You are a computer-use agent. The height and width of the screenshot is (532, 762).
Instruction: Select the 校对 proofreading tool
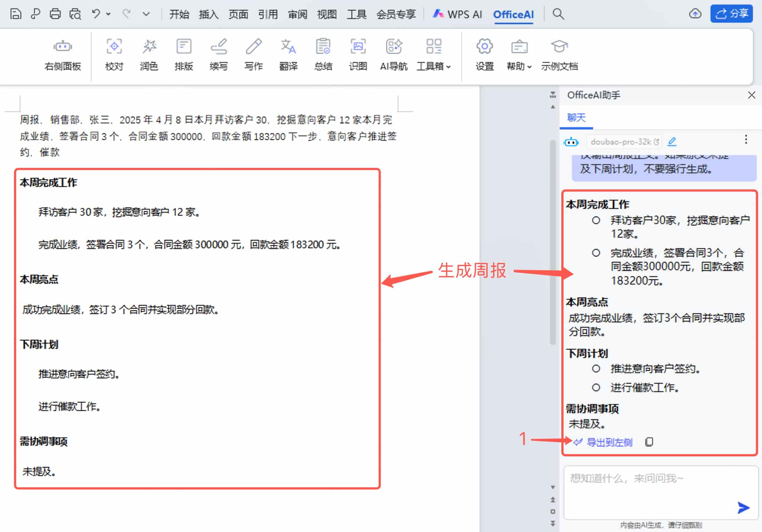pos(114,54)
